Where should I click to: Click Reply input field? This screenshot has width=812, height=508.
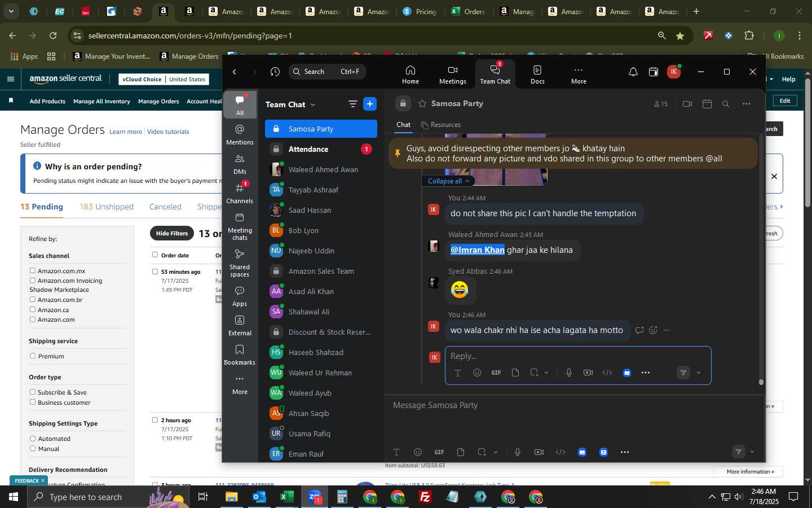pos(578,356)
